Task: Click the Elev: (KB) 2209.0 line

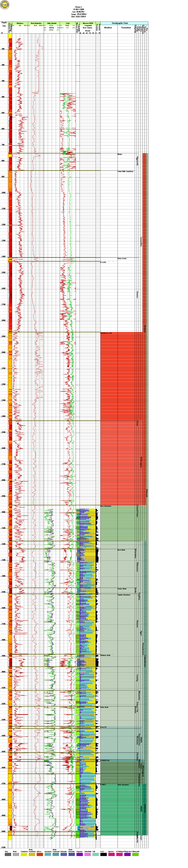Action: click(79, 16)
